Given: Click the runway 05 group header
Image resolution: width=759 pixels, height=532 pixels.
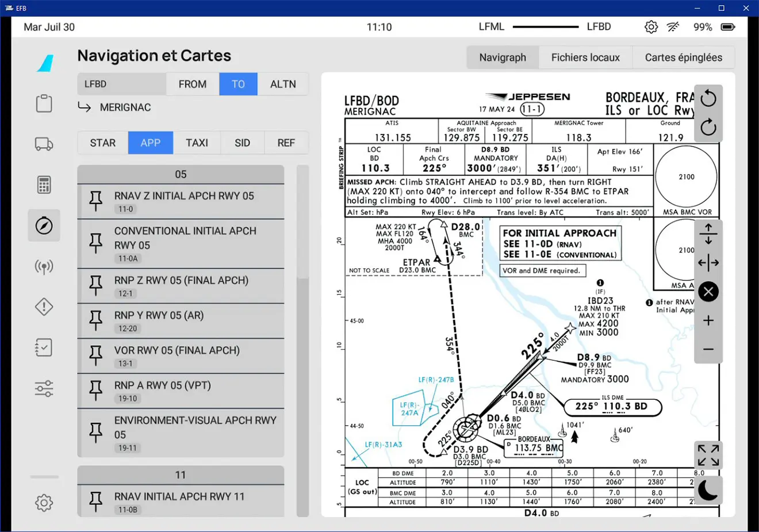Looking at the screenshot, I should (181, 175).
